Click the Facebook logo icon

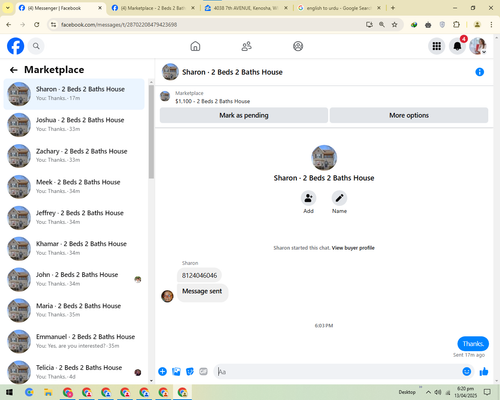(16, 46)
